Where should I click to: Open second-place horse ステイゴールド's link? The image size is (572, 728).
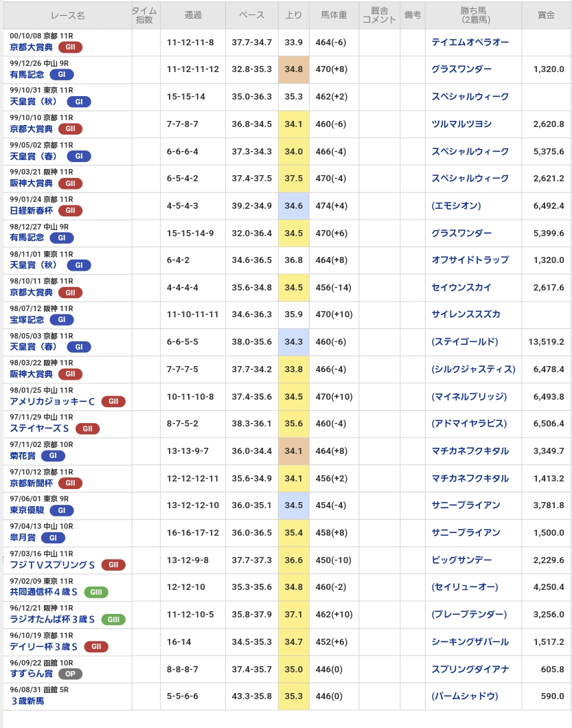(x=465, y=342)
